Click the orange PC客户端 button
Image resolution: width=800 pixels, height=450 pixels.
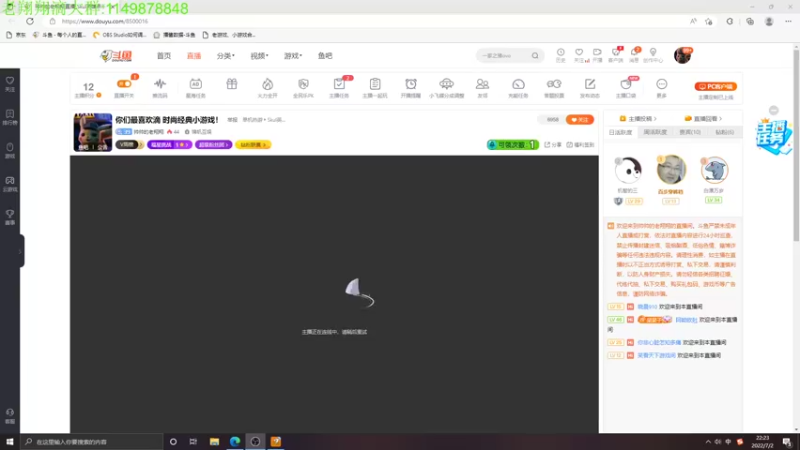[x=715, y=87]
